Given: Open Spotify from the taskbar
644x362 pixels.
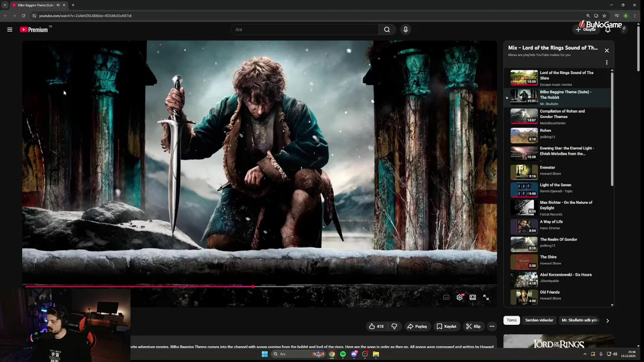Looking at the screenshot, I should (343, 354).
